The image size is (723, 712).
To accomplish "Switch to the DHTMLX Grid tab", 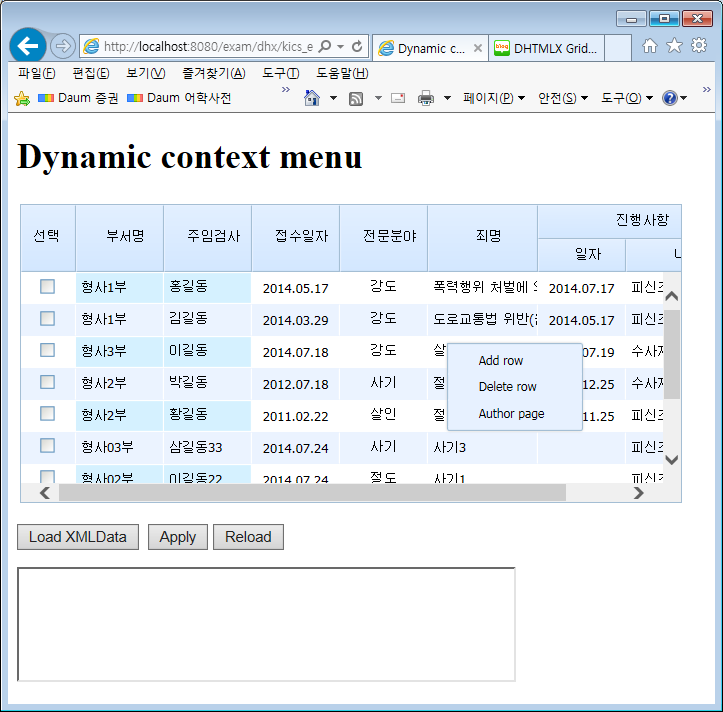I will tap(546, 48).
